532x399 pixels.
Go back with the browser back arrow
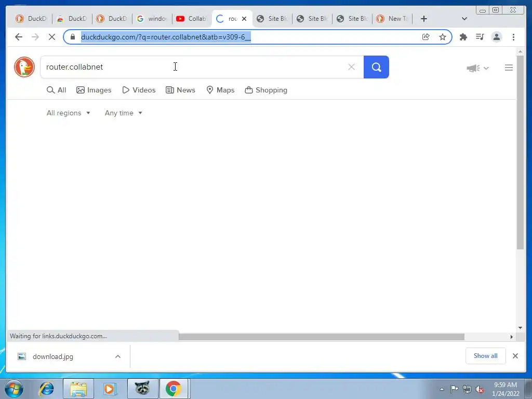tap(19, 37)
